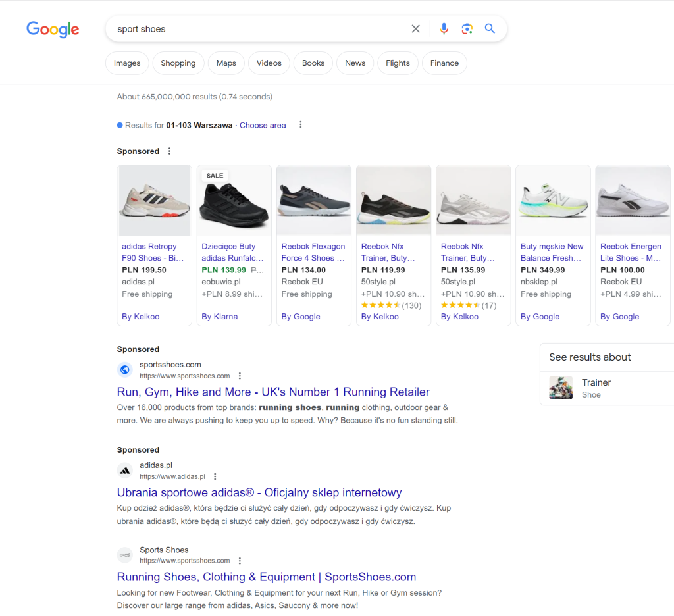Open the Flights tab
The image size is (674, 616).
(398, 63)
